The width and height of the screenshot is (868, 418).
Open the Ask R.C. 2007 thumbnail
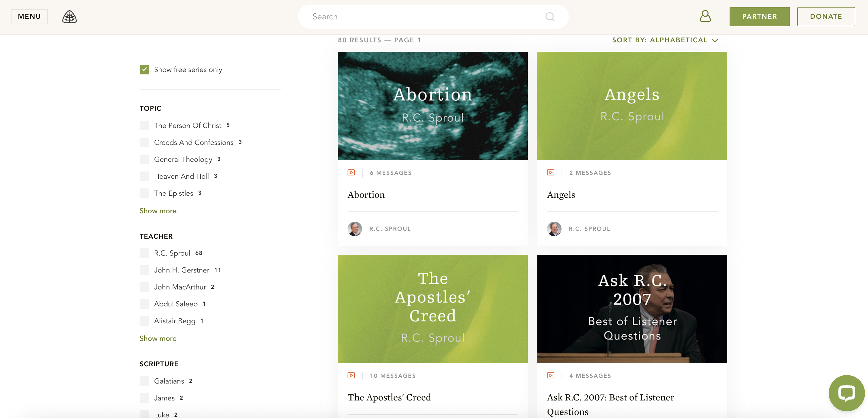click(x=632, y=309)
